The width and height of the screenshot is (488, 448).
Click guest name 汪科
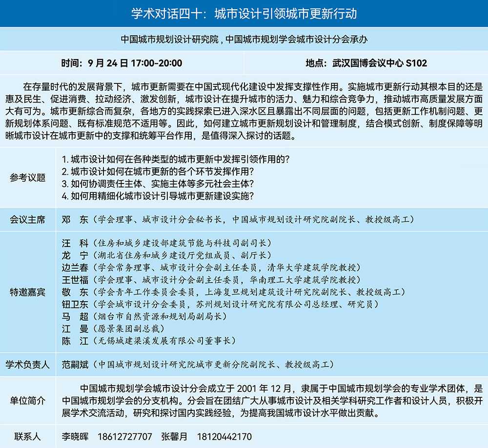75,243
